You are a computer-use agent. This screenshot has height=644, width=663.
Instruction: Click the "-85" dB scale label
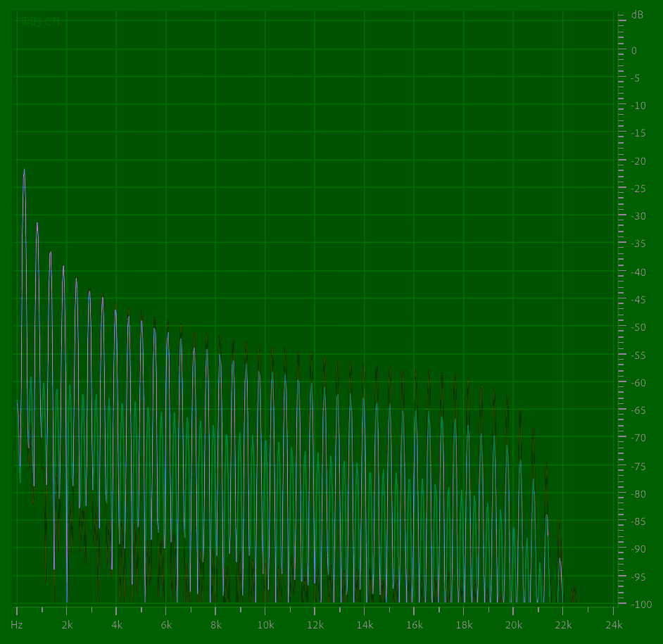click(638, 522)
